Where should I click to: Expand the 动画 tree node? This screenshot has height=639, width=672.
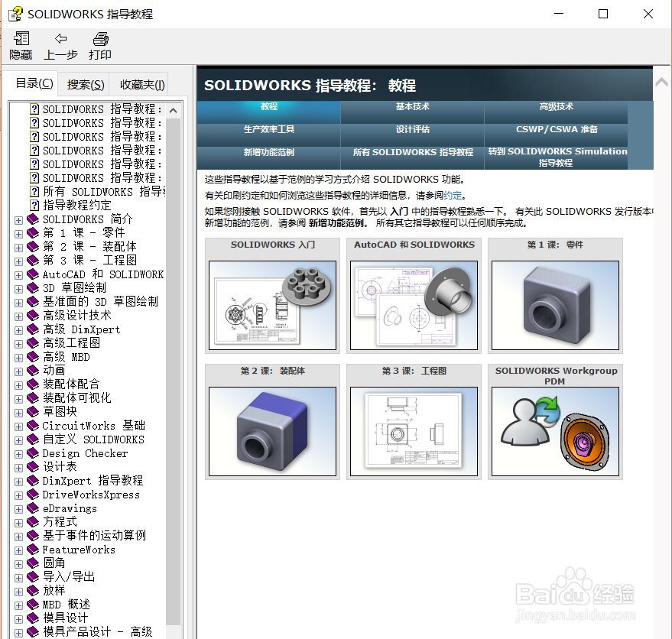click(18, 371)
